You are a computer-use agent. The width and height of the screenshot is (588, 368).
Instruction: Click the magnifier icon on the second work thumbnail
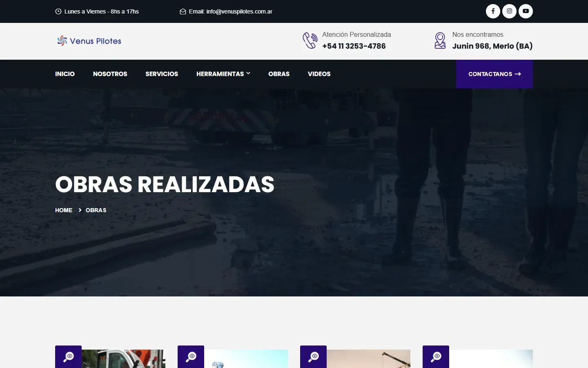[x=191, y=357]
